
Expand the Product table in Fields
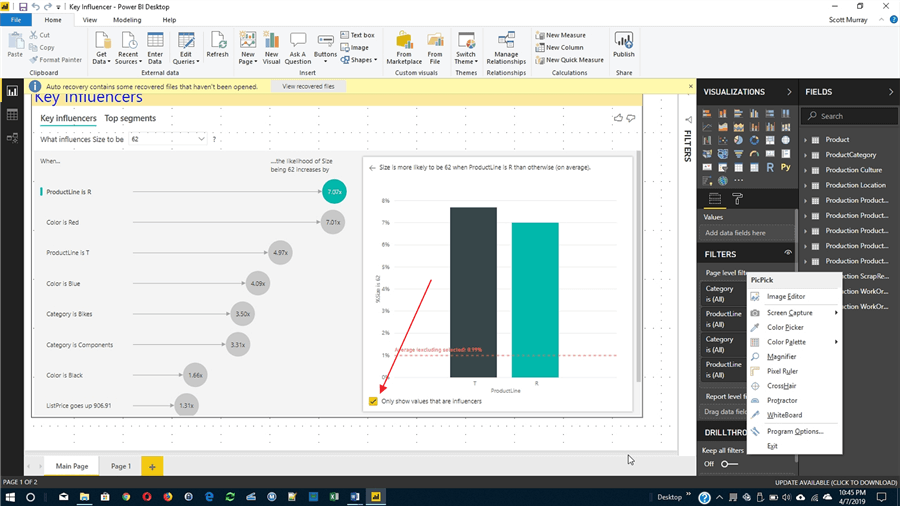[805, 140]
